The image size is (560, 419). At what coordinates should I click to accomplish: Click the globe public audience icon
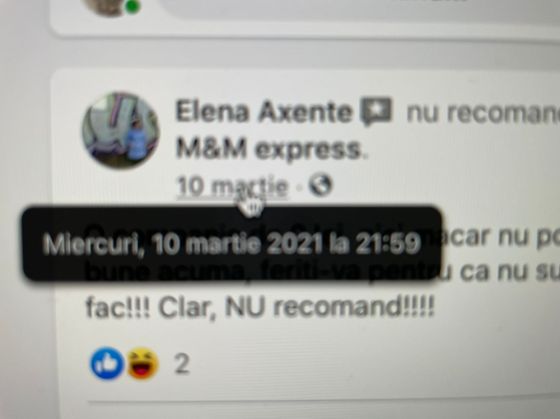(x=320, y=185)
